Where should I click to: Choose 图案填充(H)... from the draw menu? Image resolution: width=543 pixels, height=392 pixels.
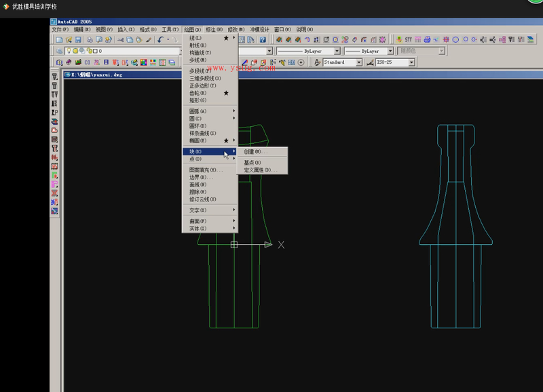click(210, 170)
